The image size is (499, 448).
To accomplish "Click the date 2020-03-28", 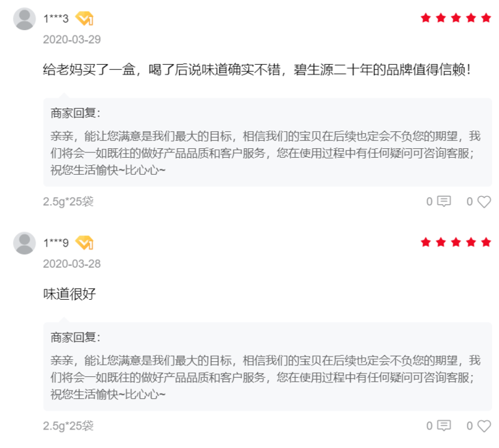I will coord(72,264).
